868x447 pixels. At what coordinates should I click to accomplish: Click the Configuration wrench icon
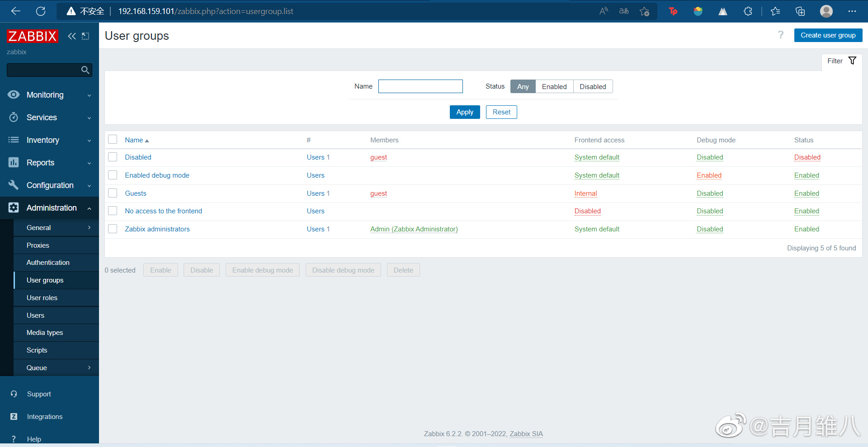pyautogui.click(x=14, y=185)
